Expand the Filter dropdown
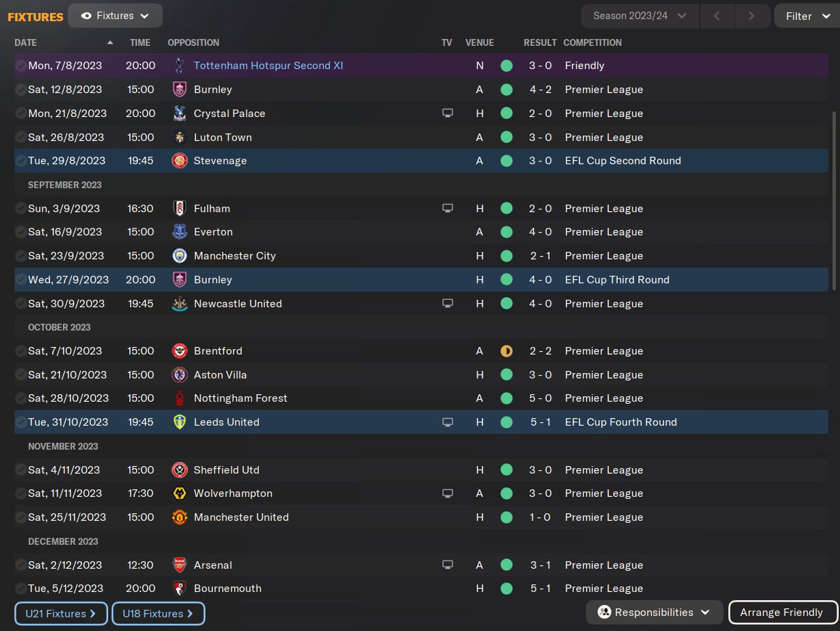This screenshot has width=840, height=631. click(806, 16)
